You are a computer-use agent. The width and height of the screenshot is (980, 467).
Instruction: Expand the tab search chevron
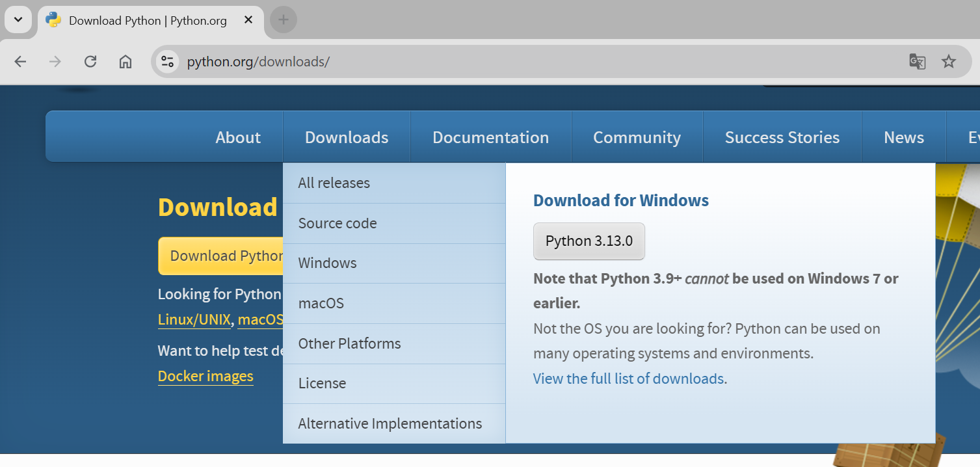tap(18, 20)
